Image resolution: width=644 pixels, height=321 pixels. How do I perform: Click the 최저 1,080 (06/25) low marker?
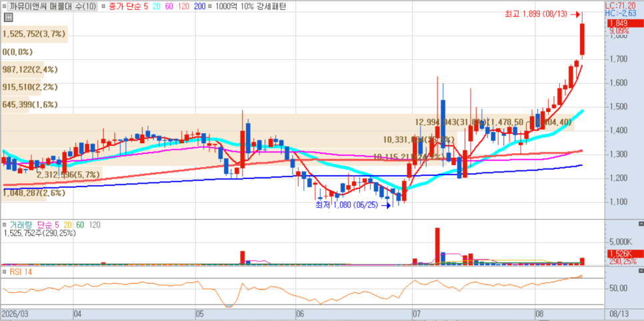(352, 205)
